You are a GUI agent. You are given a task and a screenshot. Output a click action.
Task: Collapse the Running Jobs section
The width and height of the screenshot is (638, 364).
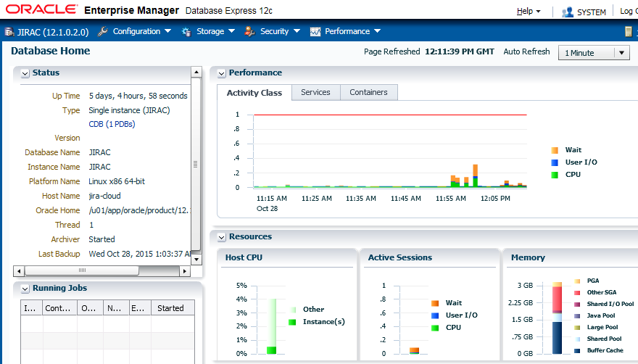tap(25, 289)
